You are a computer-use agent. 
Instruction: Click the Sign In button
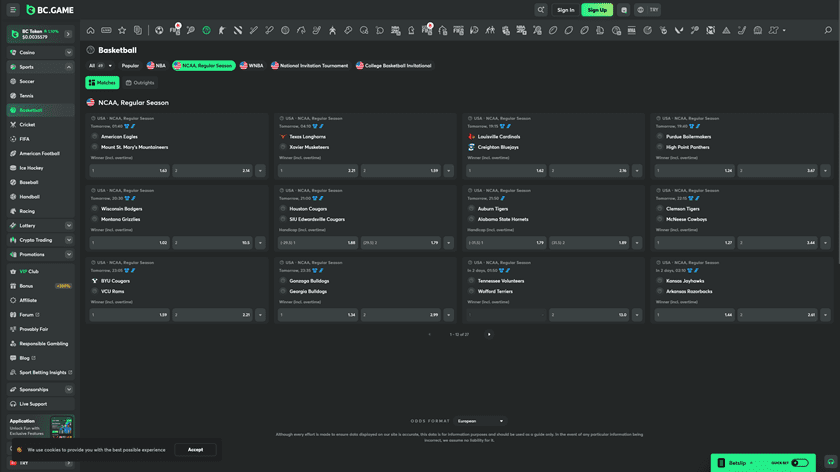[565, 10]
